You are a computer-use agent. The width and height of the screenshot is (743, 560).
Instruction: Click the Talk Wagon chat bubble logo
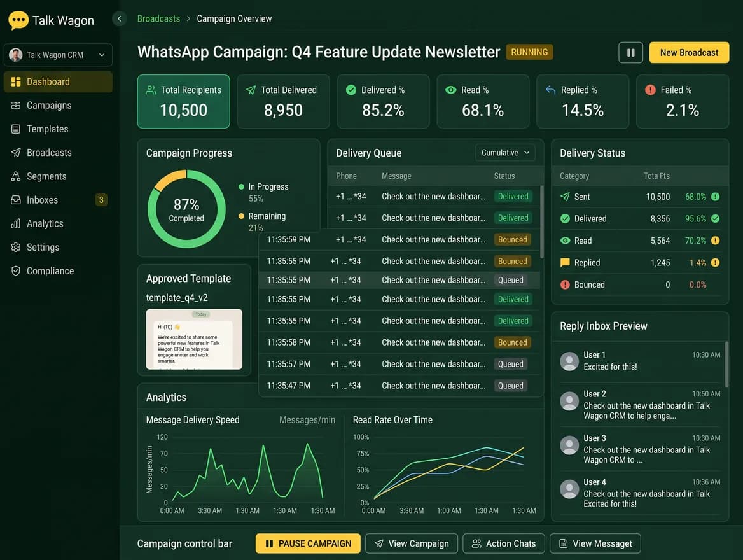18,20
